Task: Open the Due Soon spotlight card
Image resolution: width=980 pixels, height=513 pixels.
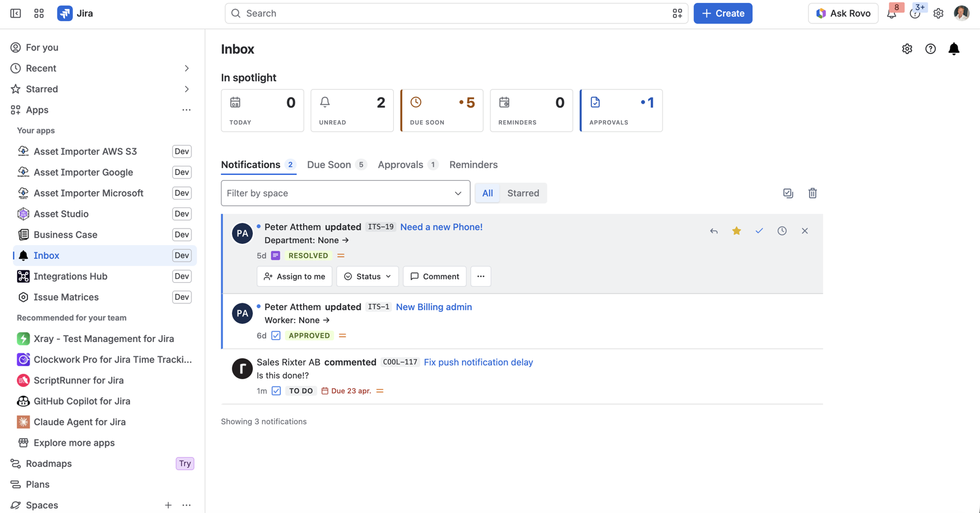Action: [x=442, y=111]
